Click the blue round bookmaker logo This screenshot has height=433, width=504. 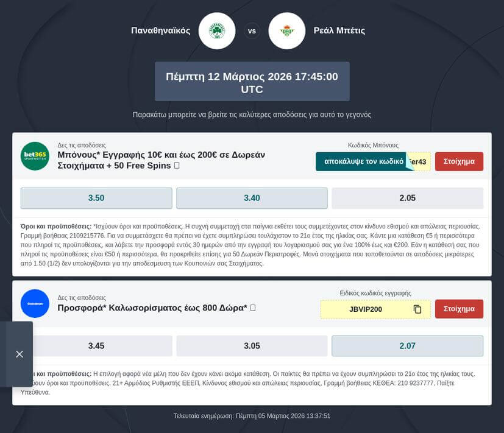(35, 303)
